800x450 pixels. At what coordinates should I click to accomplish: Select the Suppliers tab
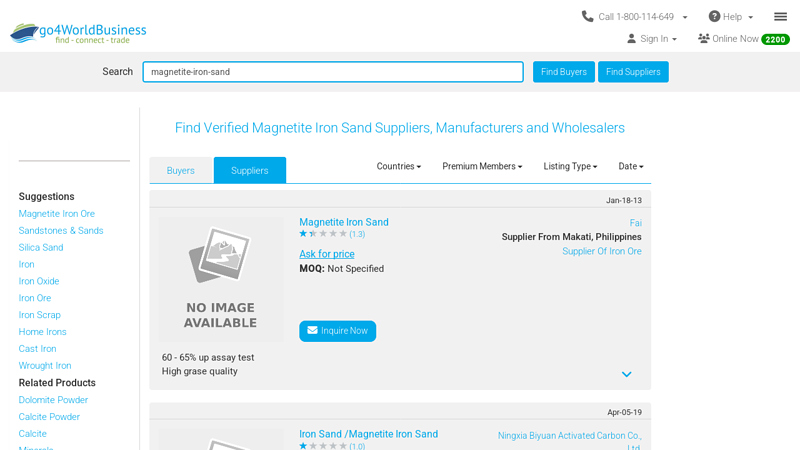click(x=250, y=171)
